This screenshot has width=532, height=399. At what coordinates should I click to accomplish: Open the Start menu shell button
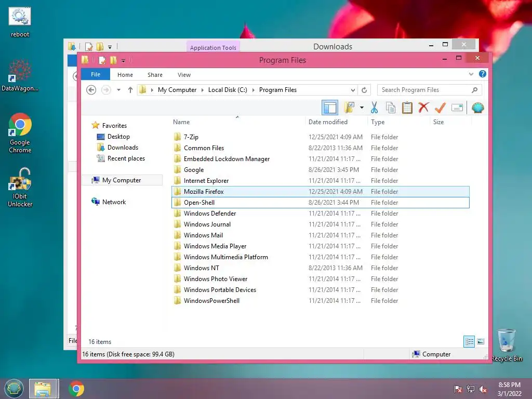coord(14,389)
